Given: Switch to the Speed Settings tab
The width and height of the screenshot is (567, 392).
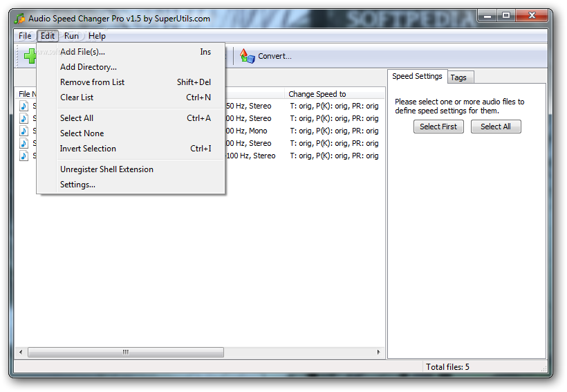Looking at the screenshot, I should 417,76.
